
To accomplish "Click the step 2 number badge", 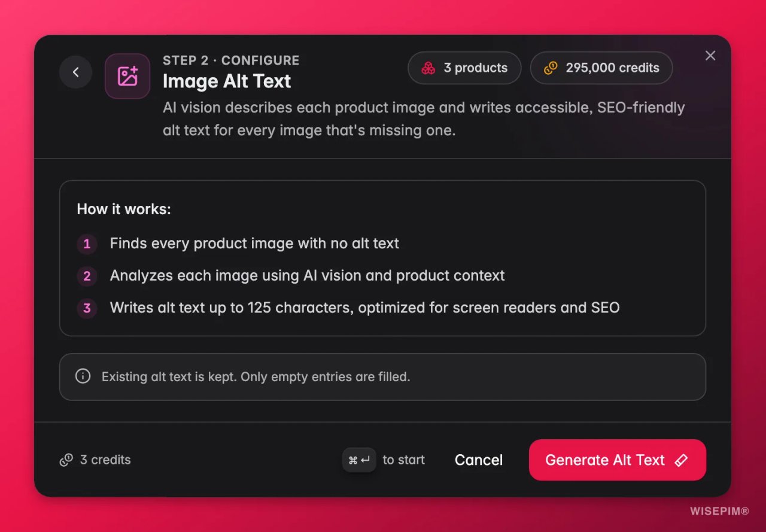I will (87, 276).
